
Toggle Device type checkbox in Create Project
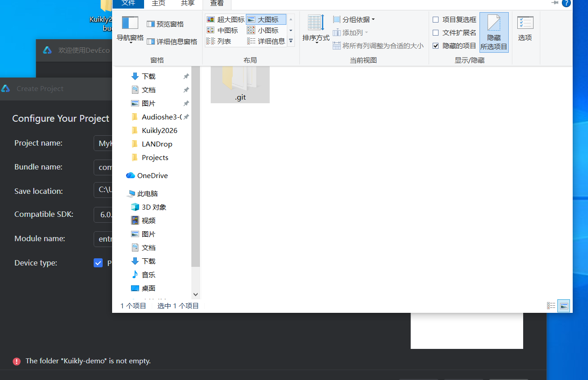(x=98, y=263)
